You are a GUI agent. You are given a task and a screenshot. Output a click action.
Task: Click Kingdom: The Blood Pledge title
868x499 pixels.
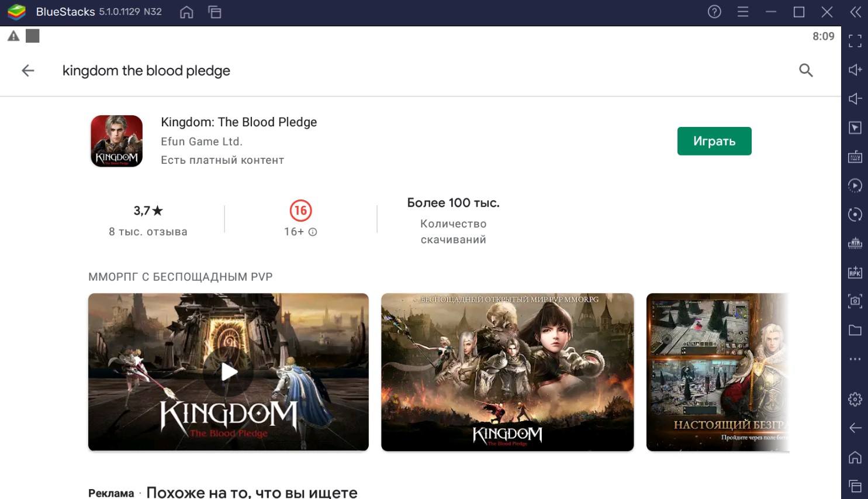239,122
